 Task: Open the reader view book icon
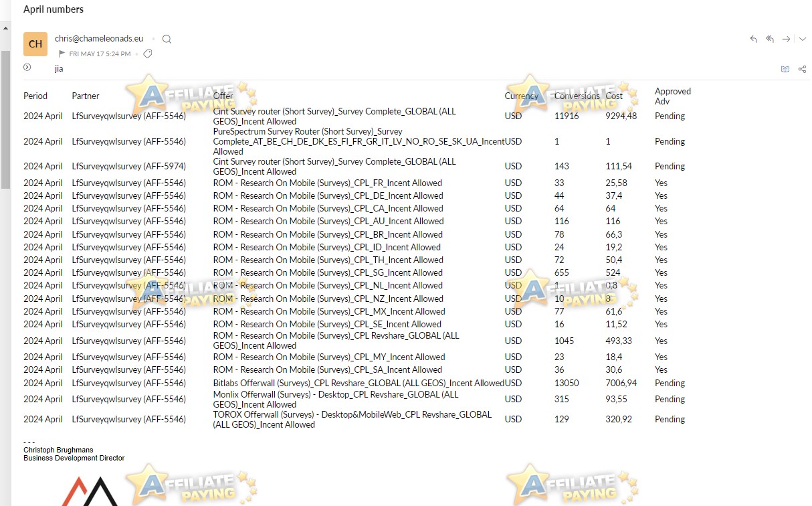coord(785,69)
